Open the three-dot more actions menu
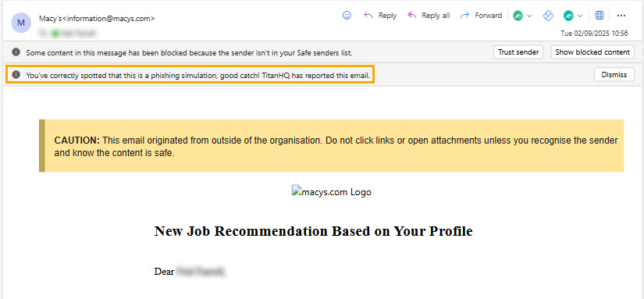The height and width of the screenshot is (299, 644). point(621,16)
